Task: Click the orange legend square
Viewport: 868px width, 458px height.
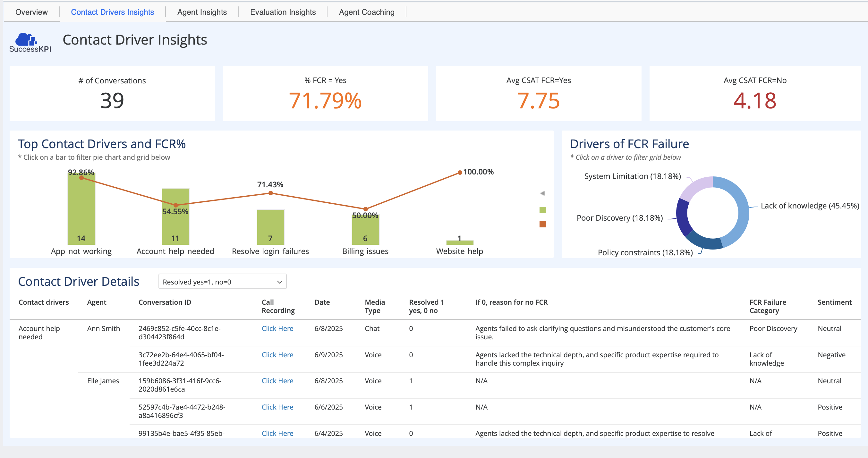Action: [x=542, y=224]
